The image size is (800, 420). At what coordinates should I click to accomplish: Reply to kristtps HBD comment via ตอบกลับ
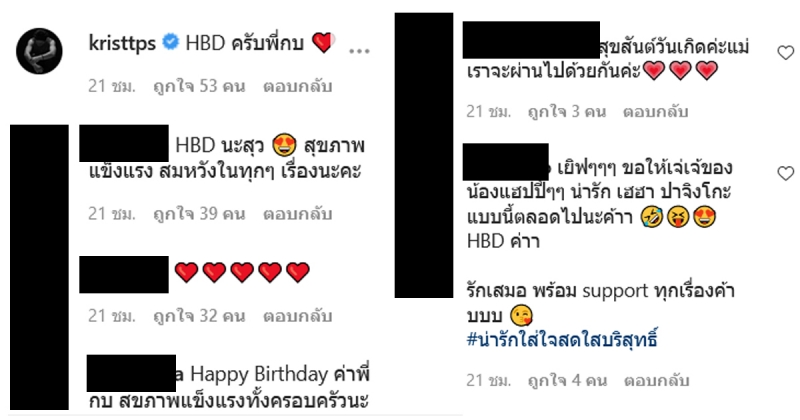pyautogui.click(x=297, y=86)
